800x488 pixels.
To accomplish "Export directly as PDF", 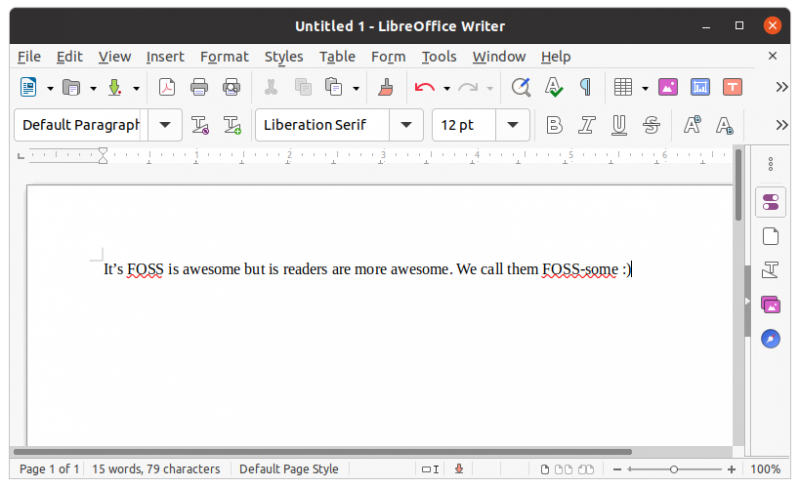I will point(167,87).
